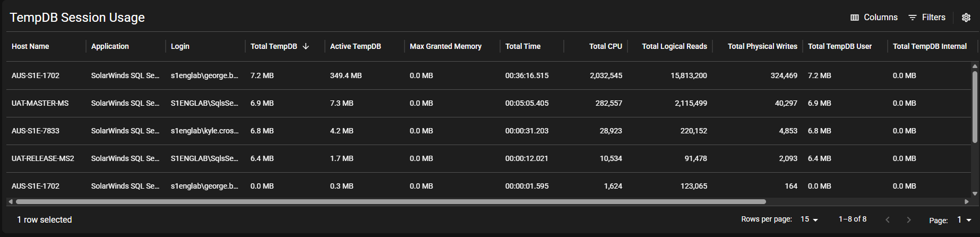The height and width of the screenshot is (237, 980).
Task: Open the Page number dropdown
Action: point(964,220)
